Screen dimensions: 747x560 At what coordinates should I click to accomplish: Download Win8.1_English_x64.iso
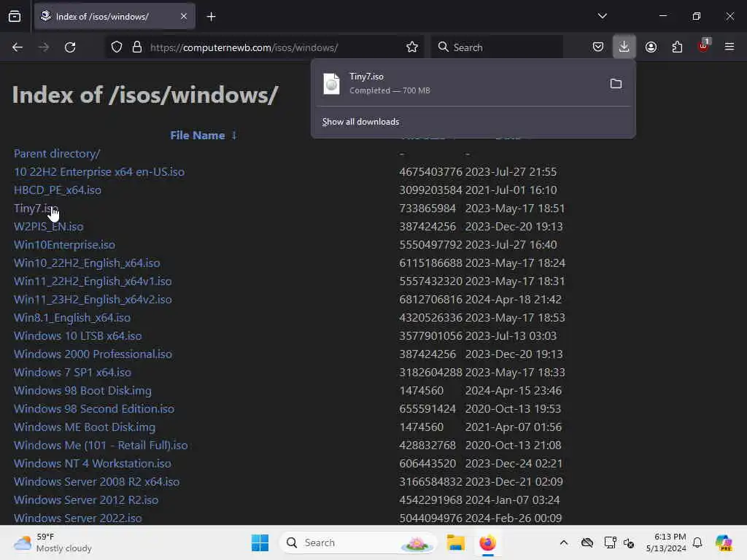pos(72,318)
